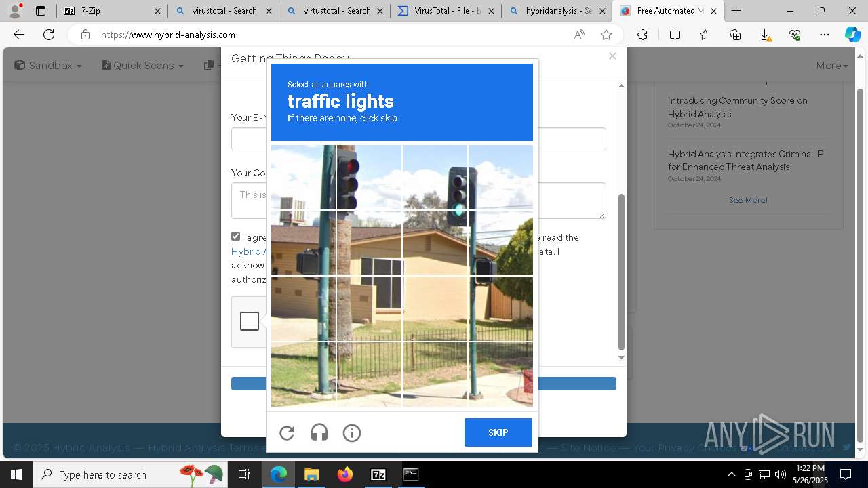Open the Favorites list
The image size is (868, 488).
pyautogui.click(x=705, y=35)
